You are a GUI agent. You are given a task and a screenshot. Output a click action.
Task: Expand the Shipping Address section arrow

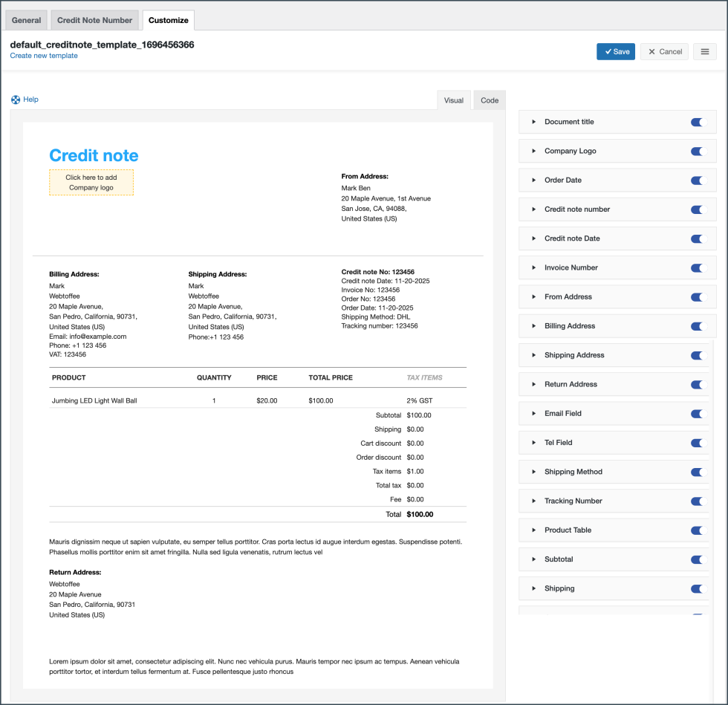tap(534, 355)
